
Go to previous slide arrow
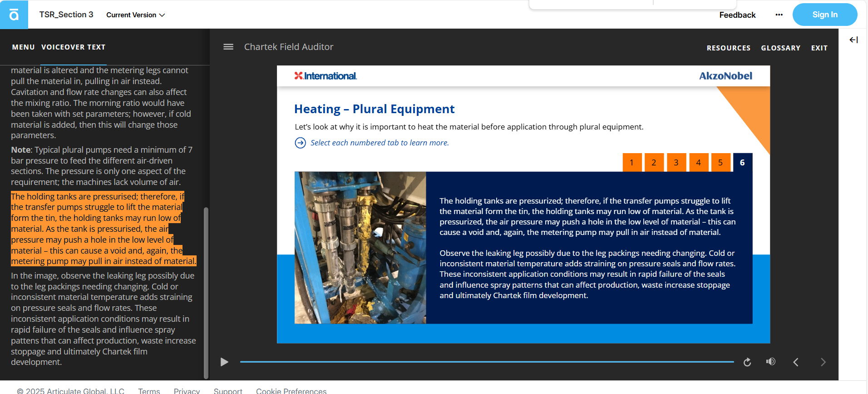[796, 362]
